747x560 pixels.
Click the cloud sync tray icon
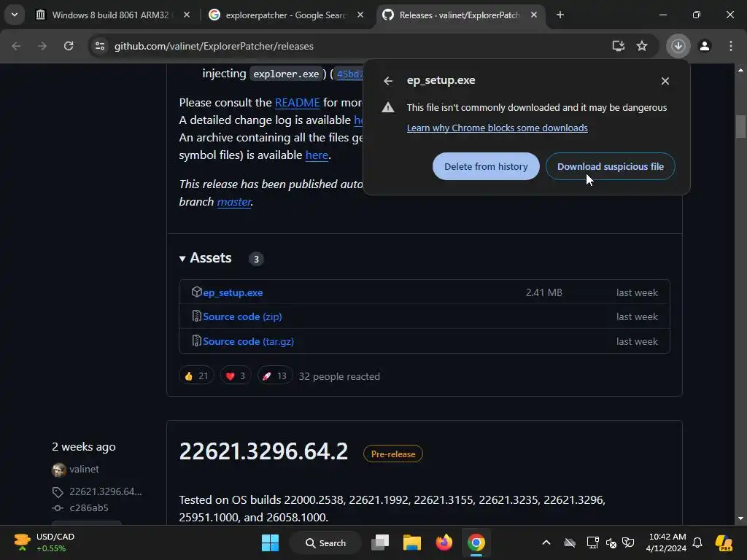tap(570, 542)
